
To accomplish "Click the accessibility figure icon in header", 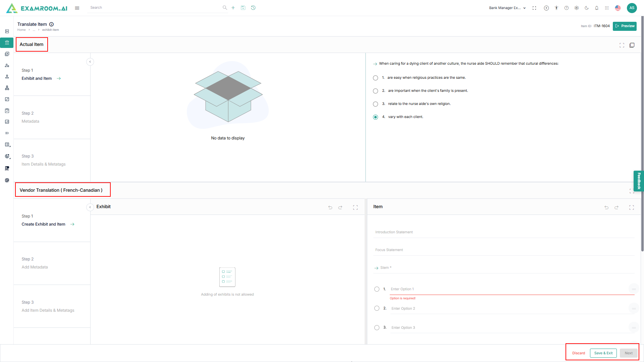I will [556, 8].
